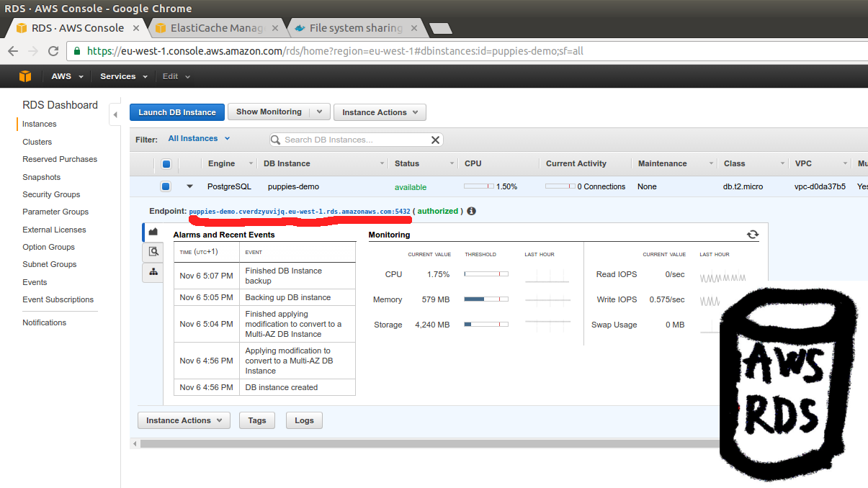Open the All Instances filter dropdown

tap(199, 138)
